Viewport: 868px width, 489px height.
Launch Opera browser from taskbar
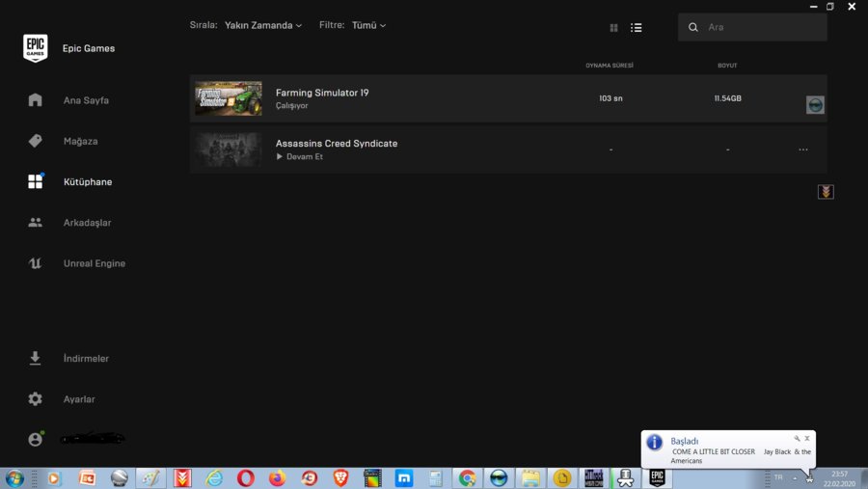246,478
